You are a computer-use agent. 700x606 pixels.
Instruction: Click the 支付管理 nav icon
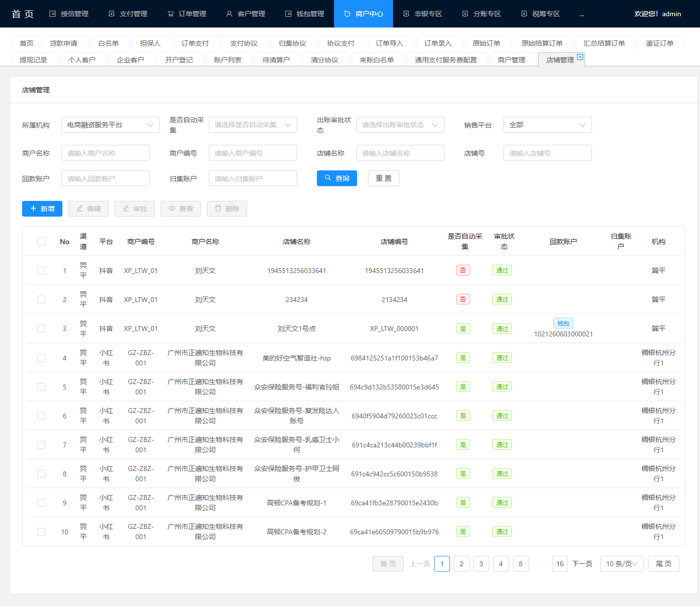[x=112, y=14]
